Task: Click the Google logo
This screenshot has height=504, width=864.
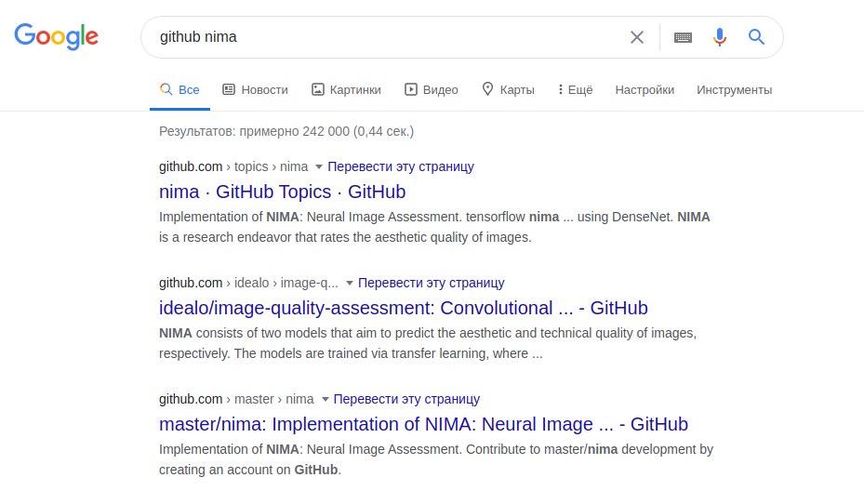Action: click(56, 36)
